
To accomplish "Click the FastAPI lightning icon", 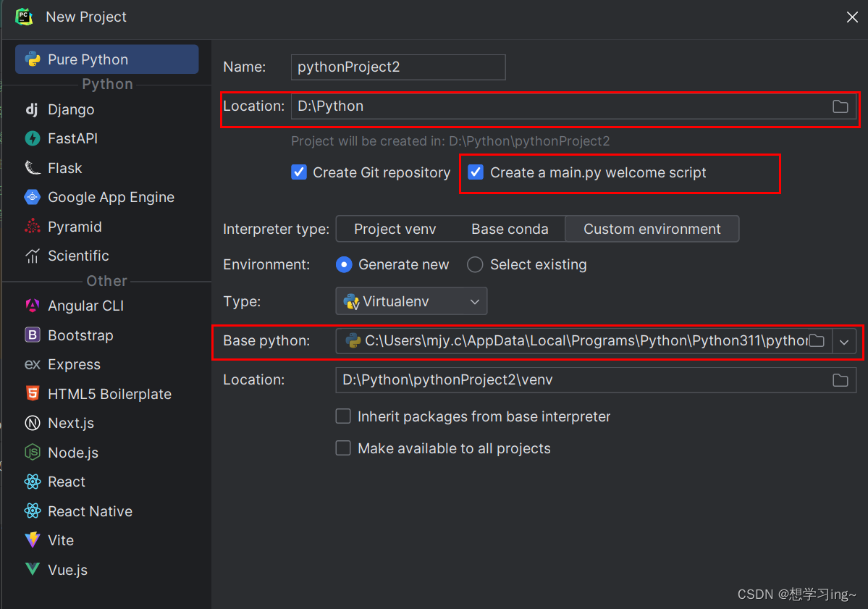I will [32, 138].
